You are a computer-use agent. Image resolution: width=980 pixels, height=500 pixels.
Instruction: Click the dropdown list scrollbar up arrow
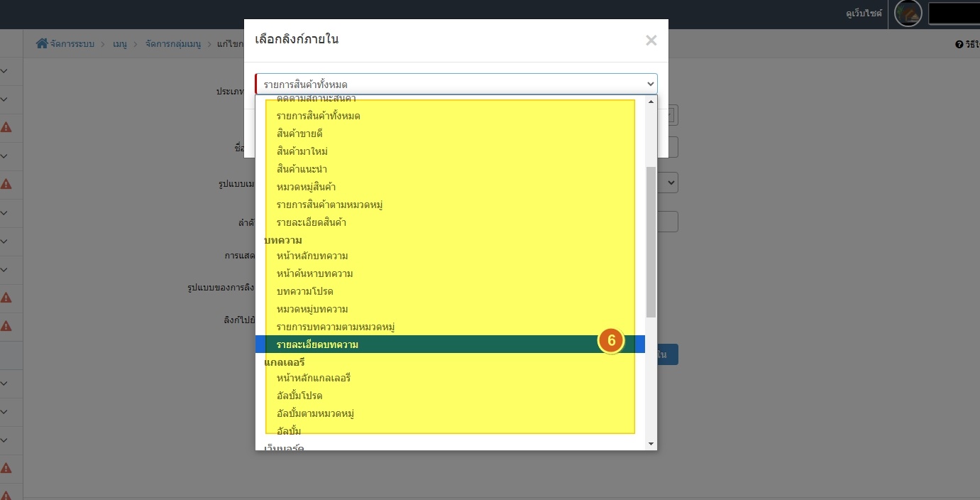[651, 102]
